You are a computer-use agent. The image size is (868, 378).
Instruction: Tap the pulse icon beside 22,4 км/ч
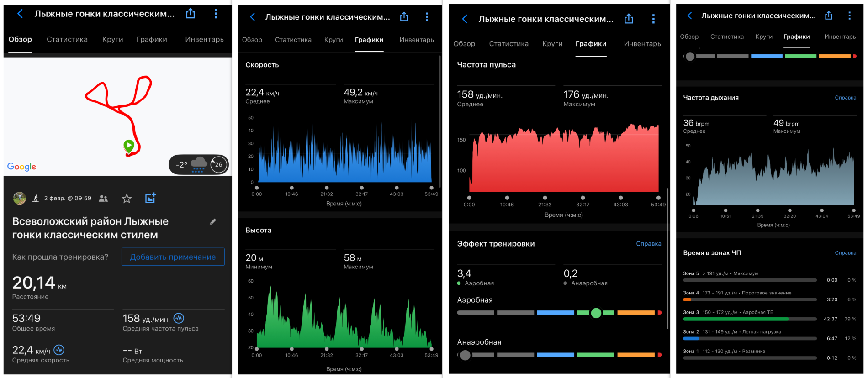59,350
